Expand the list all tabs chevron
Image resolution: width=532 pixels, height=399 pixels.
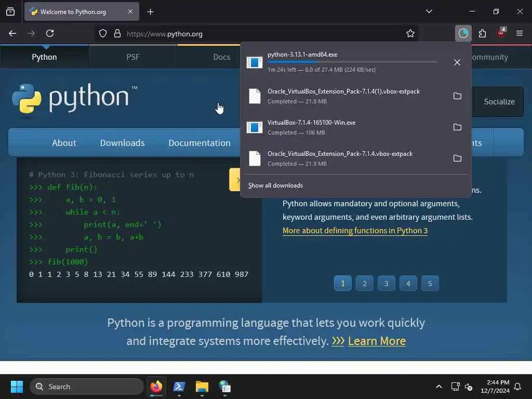tap(429, 11)
